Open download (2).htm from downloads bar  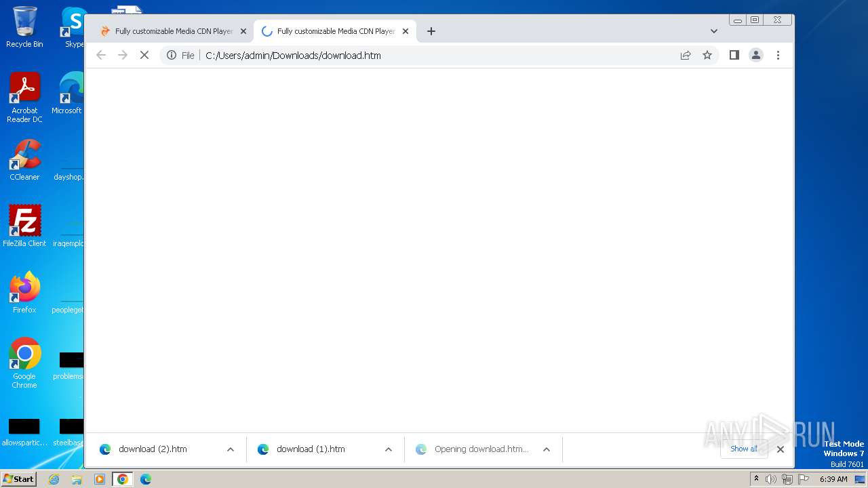point(153,449)
